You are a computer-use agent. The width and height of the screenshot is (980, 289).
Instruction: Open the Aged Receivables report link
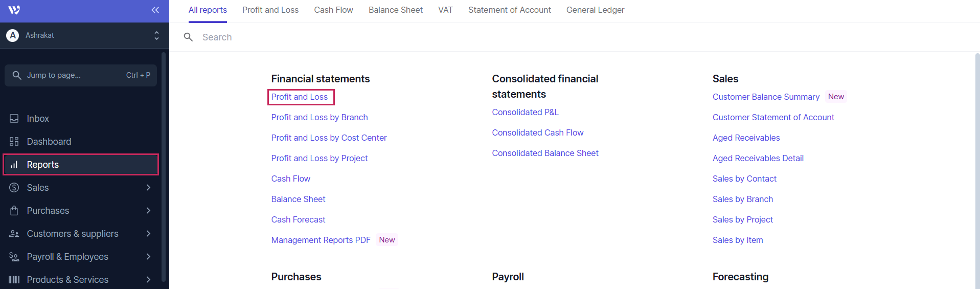click(x=746, y=138)
